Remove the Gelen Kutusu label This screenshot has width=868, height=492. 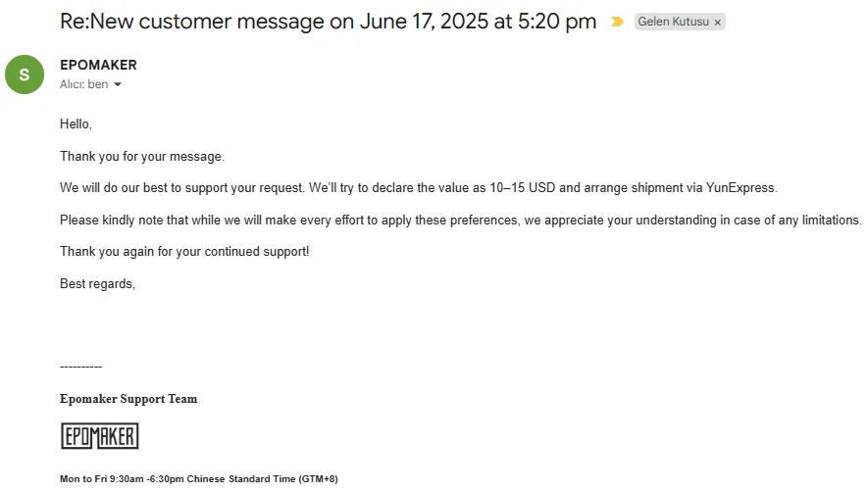pyautogui.click(x=717, y=22)
